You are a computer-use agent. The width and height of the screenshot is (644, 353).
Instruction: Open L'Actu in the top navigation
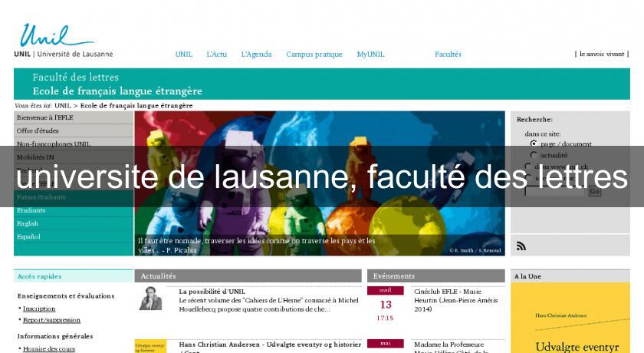point(216,54)
